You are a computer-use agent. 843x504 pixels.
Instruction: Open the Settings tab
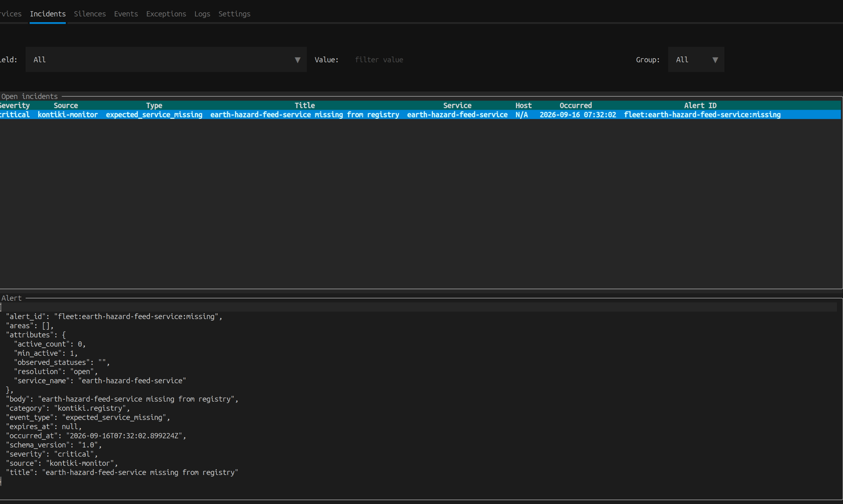234,14
